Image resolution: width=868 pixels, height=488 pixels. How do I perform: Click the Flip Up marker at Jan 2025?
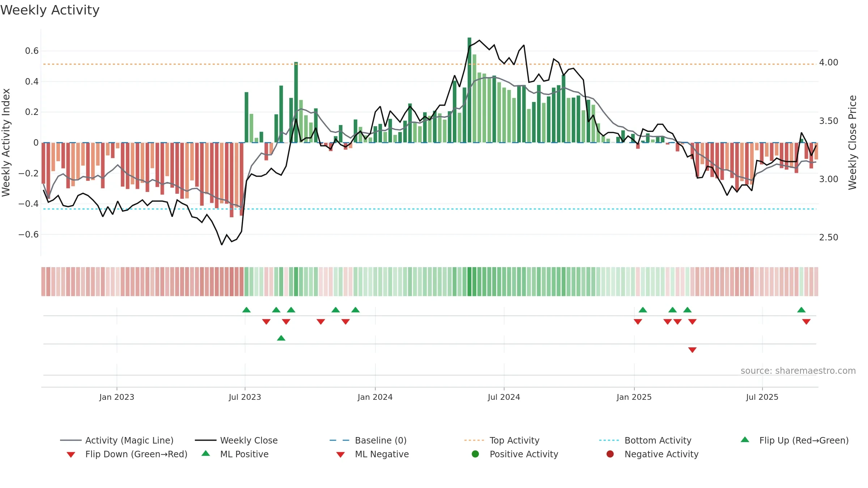[x=643, y=310]
